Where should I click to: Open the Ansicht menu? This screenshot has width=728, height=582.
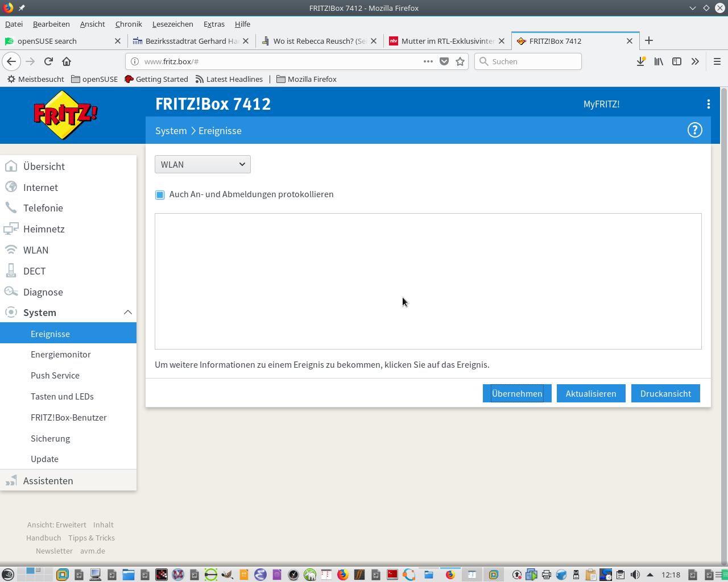pos(92,24)
